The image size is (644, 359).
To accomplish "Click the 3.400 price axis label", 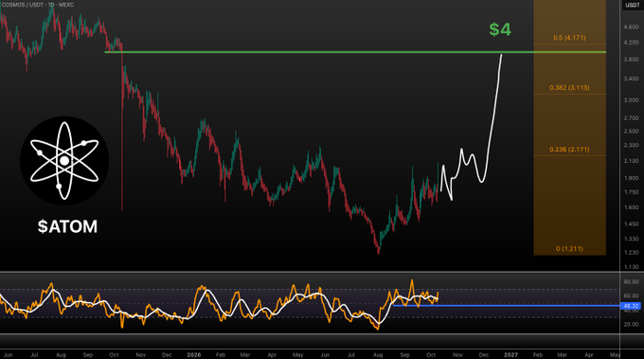I will pos(631,79).
